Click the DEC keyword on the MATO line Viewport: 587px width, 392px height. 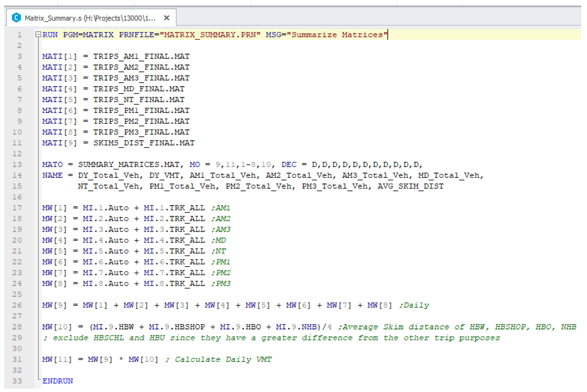[289, 164]
